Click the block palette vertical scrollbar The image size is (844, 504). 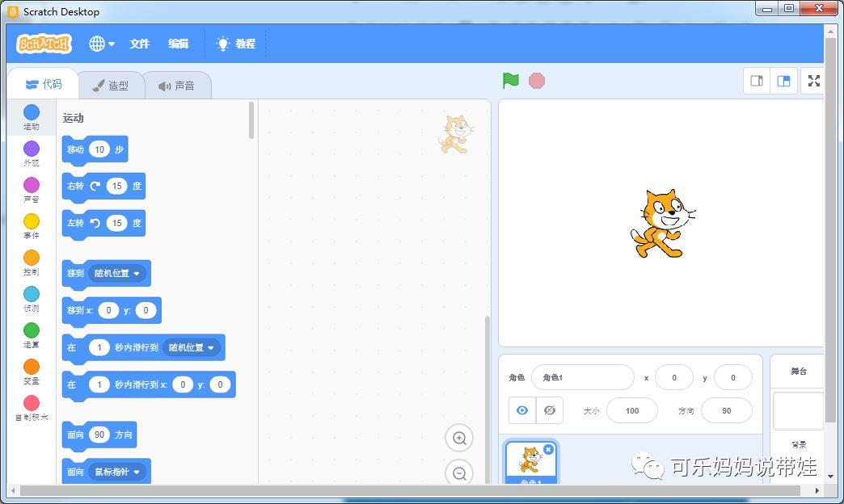251,120
